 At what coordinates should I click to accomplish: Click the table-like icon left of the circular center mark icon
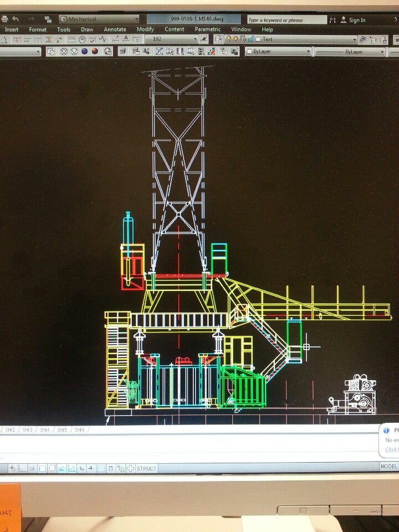71,39
